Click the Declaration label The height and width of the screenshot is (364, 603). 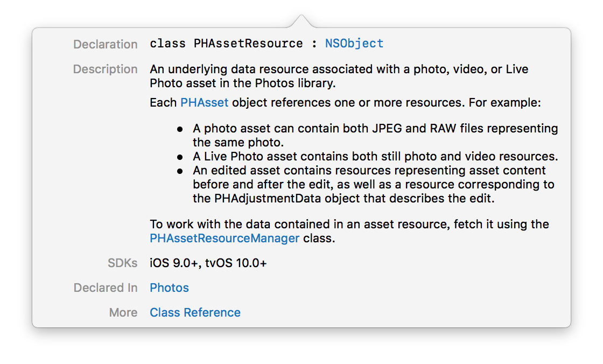point(106,44)
